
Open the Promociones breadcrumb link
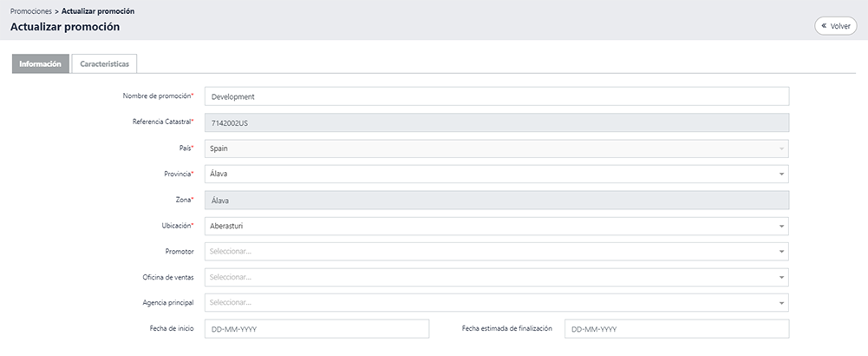31,11
